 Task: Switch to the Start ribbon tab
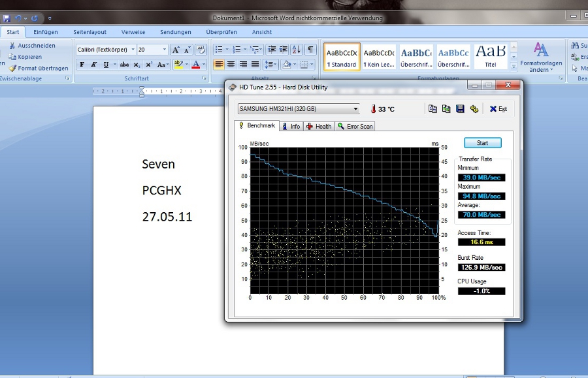point(13,32)
